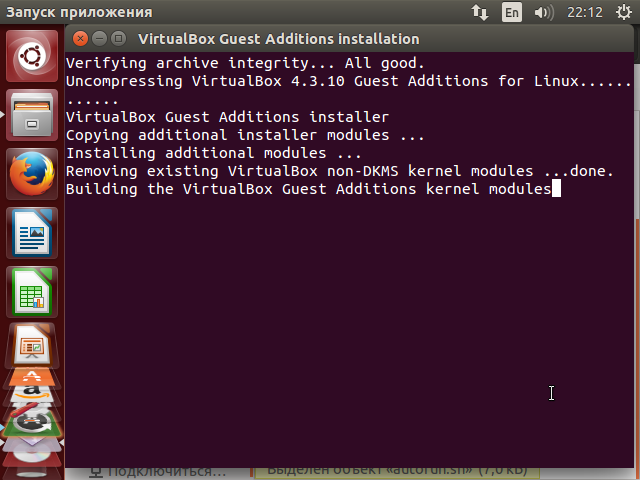Viewport: 640px width, 480px height.
Task: Launch Firefox web browser
Action: 32,174
